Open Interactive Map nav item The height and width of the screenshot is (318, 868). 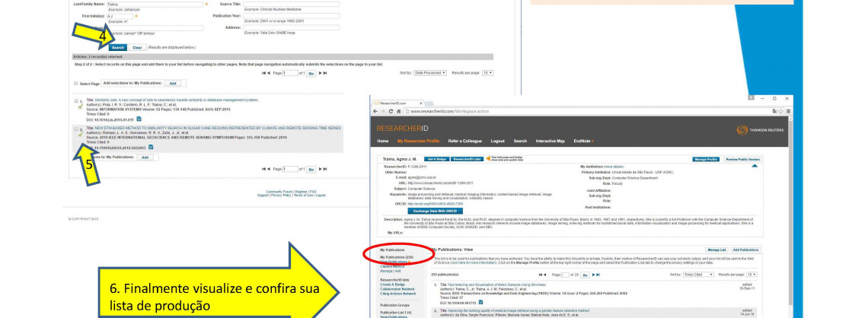tap(550, 141)
